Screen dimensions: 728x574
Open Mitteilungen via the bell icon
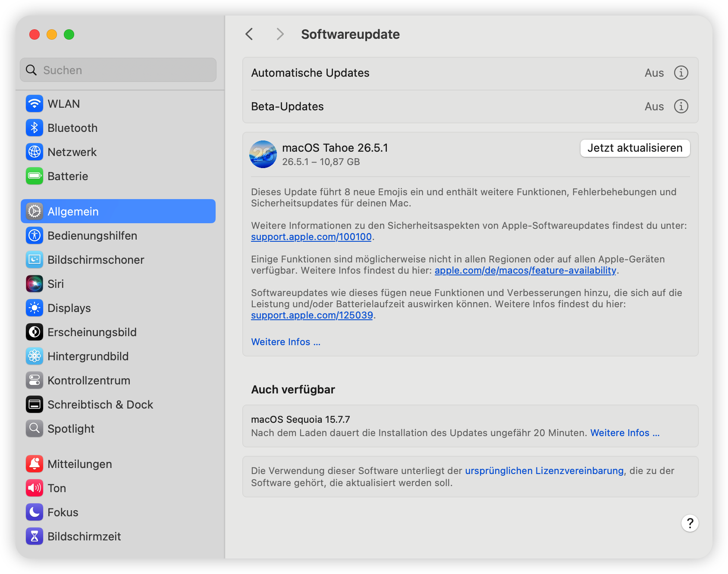tap(35, 464)
